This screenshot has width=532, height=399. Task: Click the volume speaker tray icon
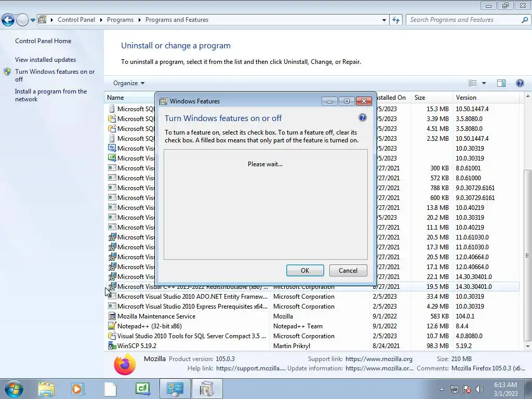pos(480,390)
